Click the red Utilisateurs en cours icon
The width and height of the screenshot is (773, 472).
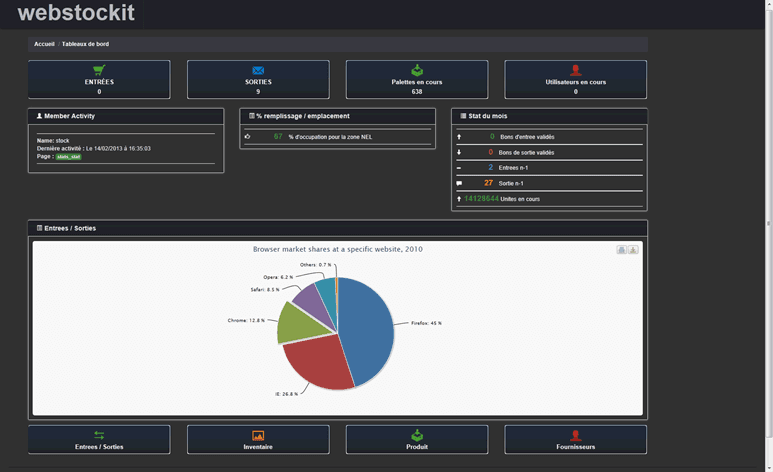(x=576, y=70)
